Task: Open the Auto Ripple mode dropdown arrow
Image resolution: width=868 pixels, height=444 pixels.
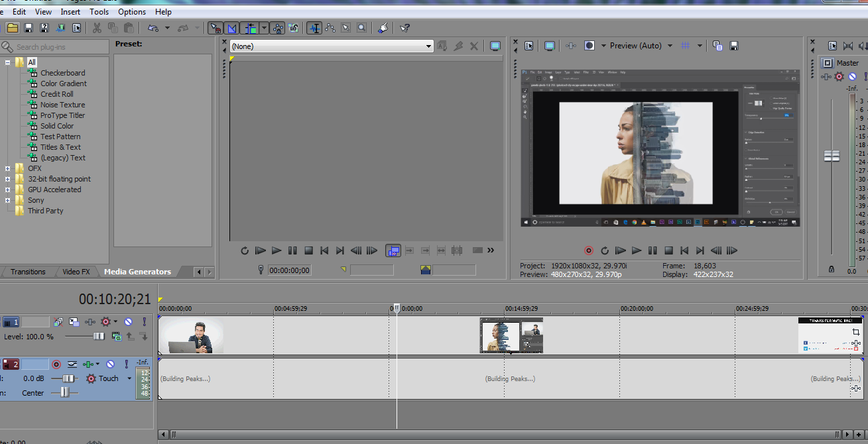Action: click(264, 28)
